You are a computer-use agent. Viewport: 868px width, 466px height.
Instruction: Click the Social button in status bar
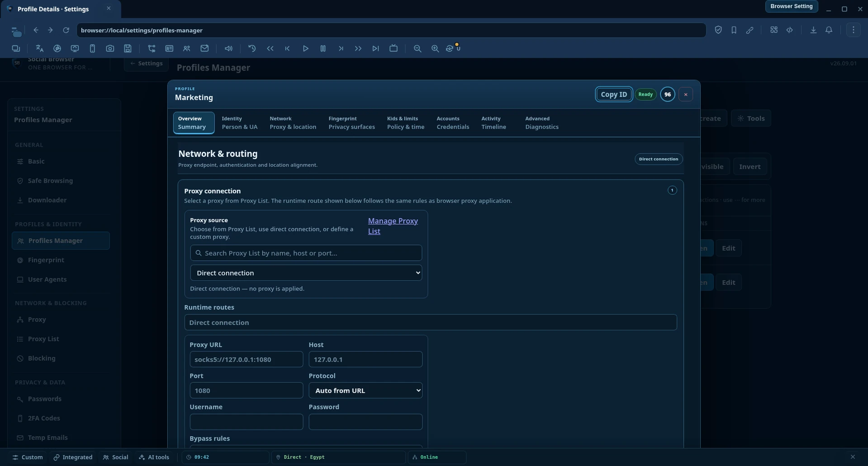coord(115,457)
